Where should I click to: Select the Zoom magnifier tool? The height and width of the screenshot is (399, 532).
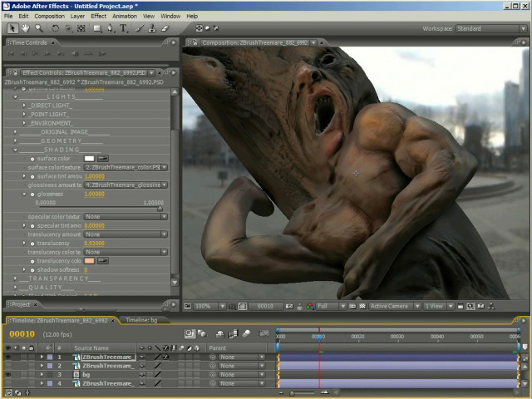tap(39, 28)
